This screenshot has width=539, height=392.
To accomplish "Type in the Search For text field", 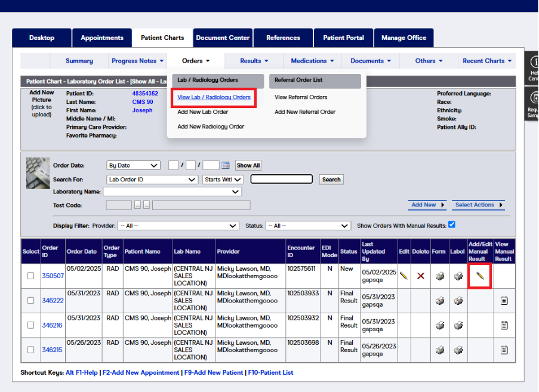I will [x=281, y=179].
